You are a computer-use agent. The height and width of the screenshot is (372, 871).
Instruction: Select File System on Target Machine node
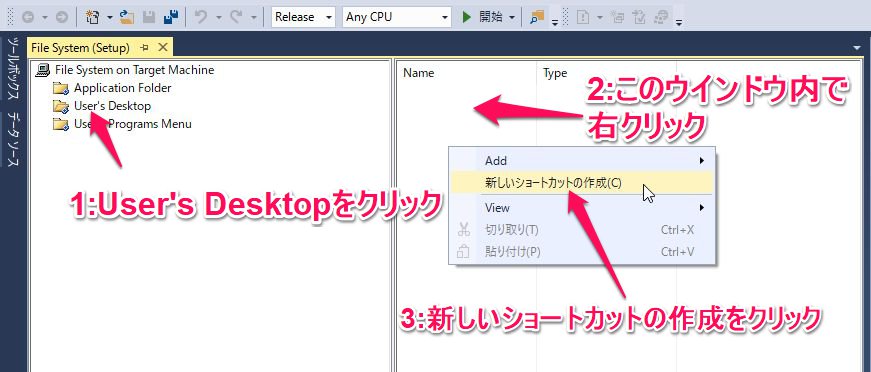134,70
